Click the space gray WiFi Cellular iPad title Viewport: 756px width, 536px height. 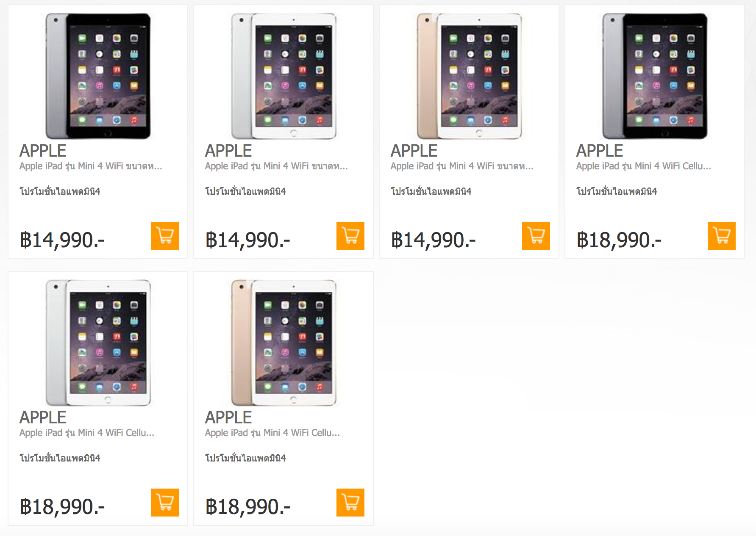643,166
